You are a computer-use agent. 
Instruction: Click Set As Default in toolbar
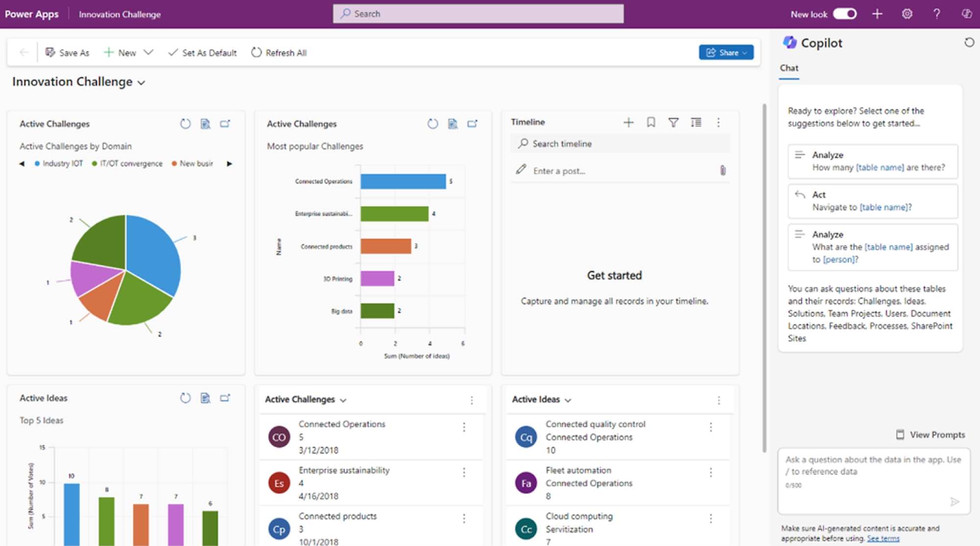202,52
